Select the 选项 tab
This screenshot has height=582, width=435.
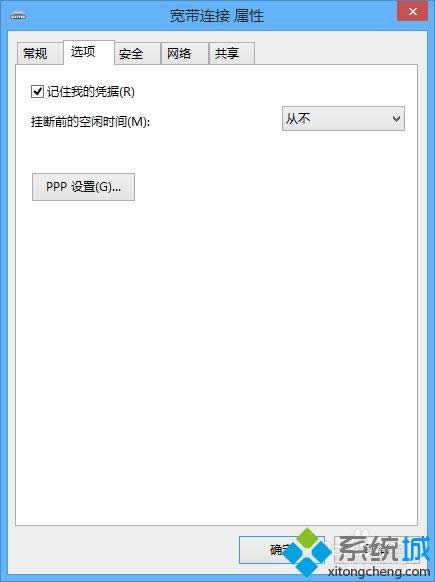coord(89,52)
